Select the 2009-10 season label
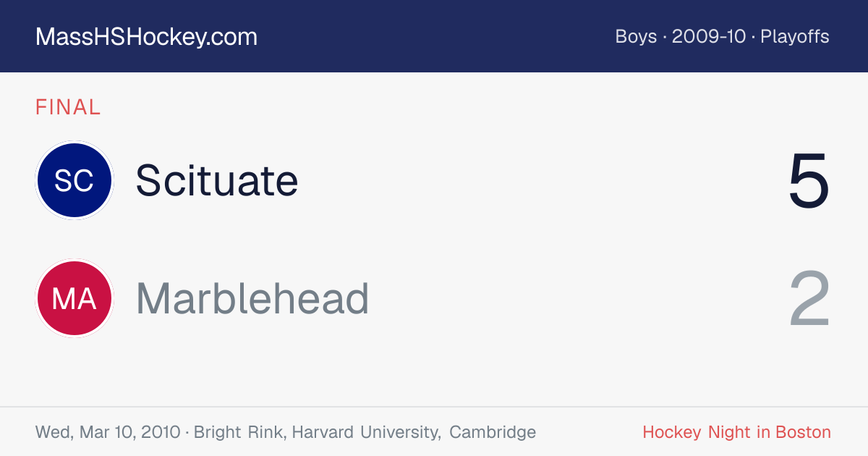 coord(708,37)
